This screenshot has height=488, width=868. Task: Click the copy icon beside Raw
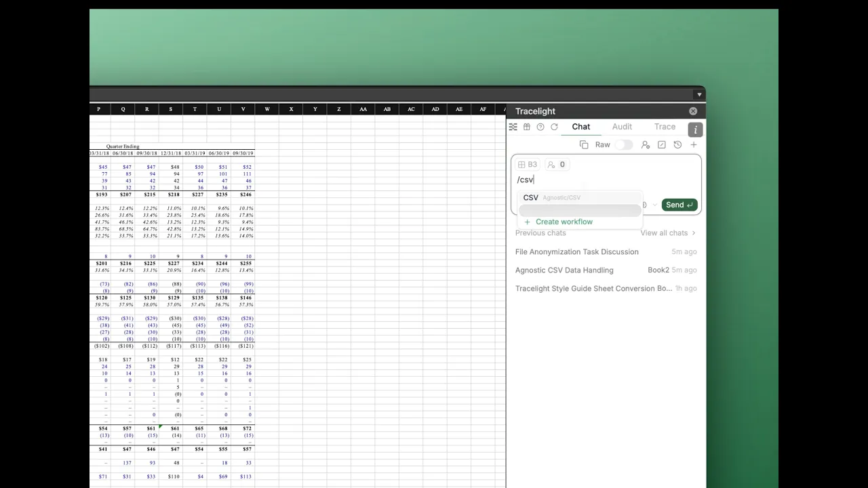tap(584, 144)
